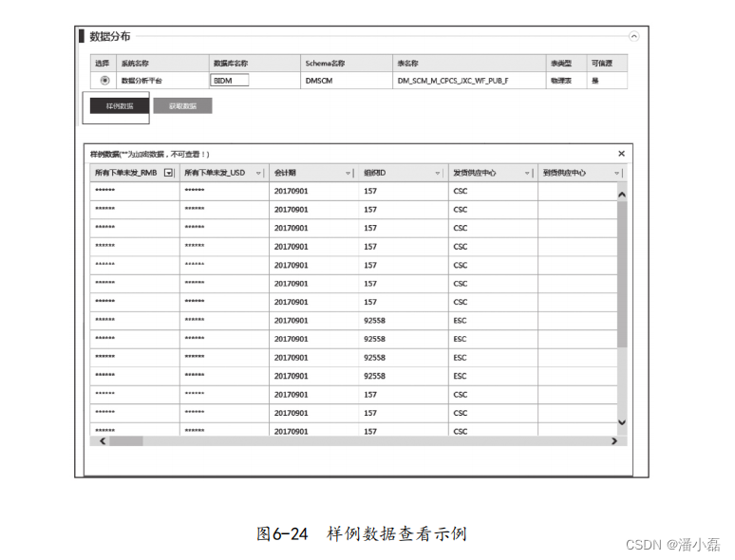Open the 组织ID column filter dropdown
This screenshot has height=560, width=735.
[438, 173]
